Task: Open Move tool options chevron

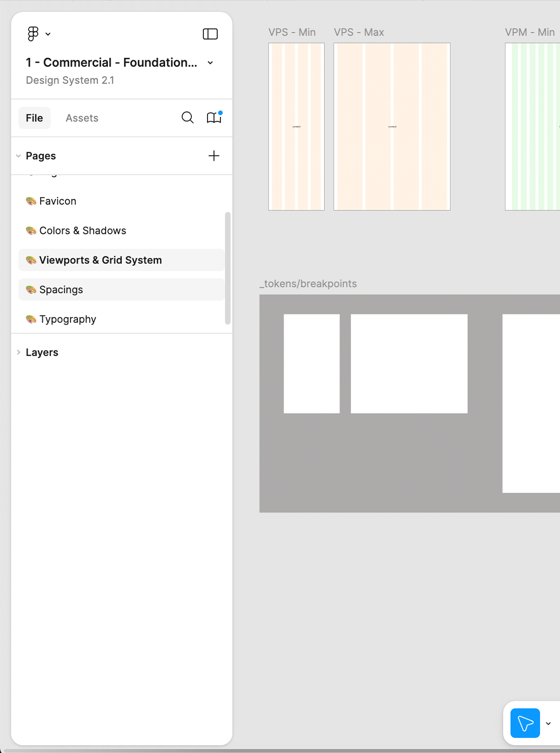Action: 548,723
